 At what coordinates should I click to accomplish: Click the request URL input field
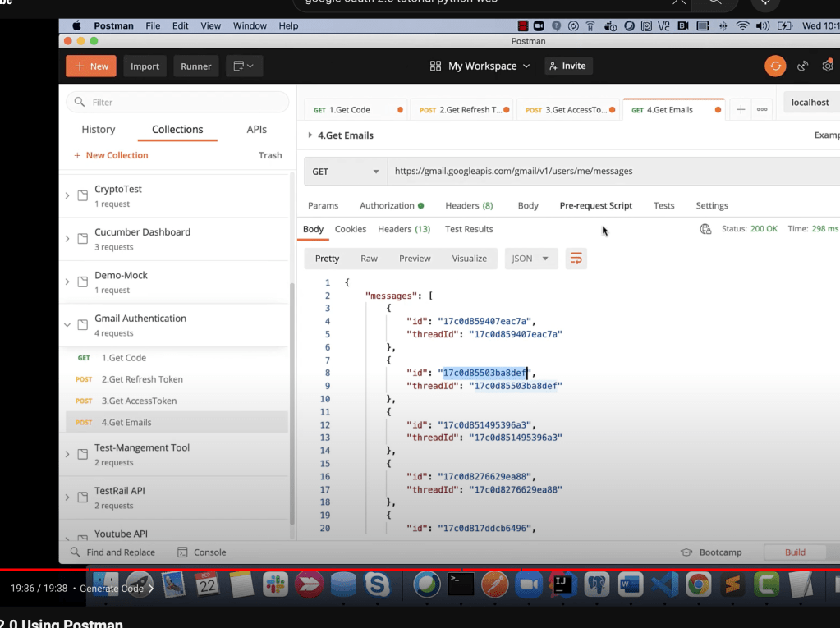coord(613,172)
